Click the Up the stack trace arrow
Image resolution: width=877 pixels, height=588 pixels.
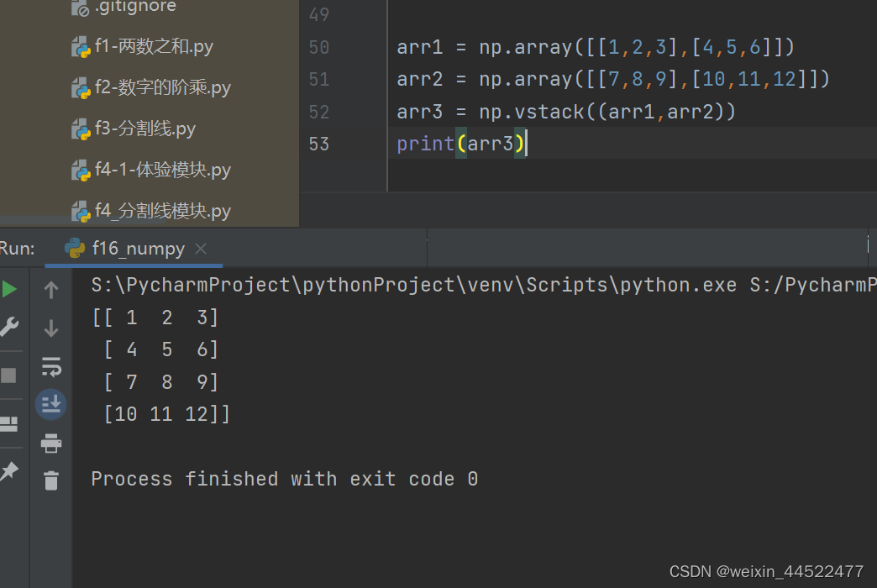point(51,289)
